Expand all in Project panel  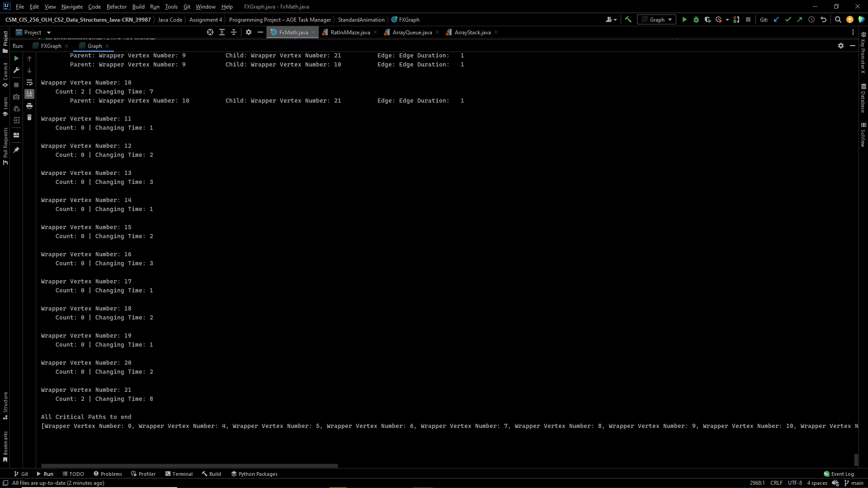point(222,32)
